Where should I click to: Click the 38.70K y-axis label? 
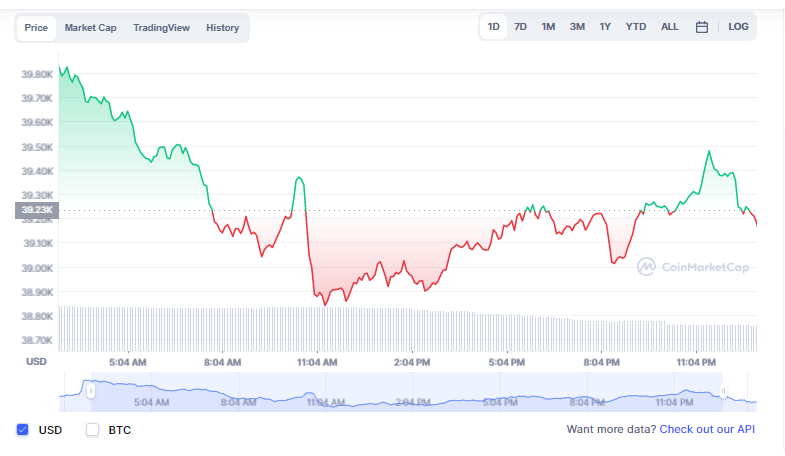37,340
